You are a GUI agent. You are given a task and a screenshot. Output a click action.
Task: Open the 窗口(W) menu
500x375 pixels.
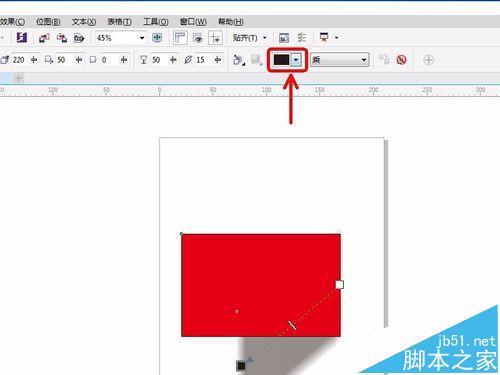[x=193, y=22]
